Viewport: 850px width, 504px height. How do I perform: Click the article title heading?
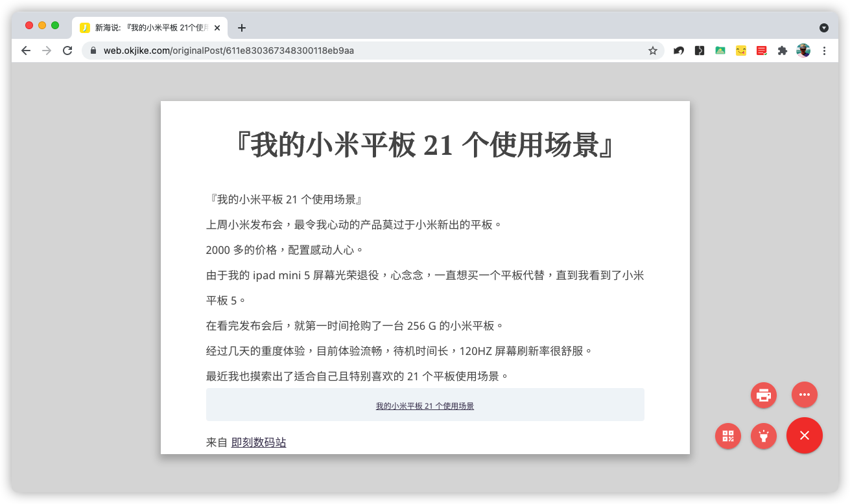pos(425,145)
